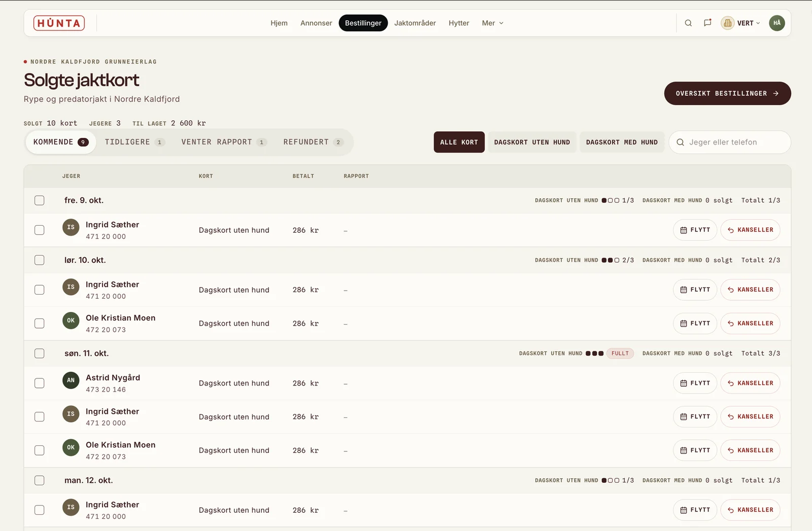The width and height of the screenshot is (812, 531).
Task: Select the Kommende tab
Action: (x=61, y=142)
